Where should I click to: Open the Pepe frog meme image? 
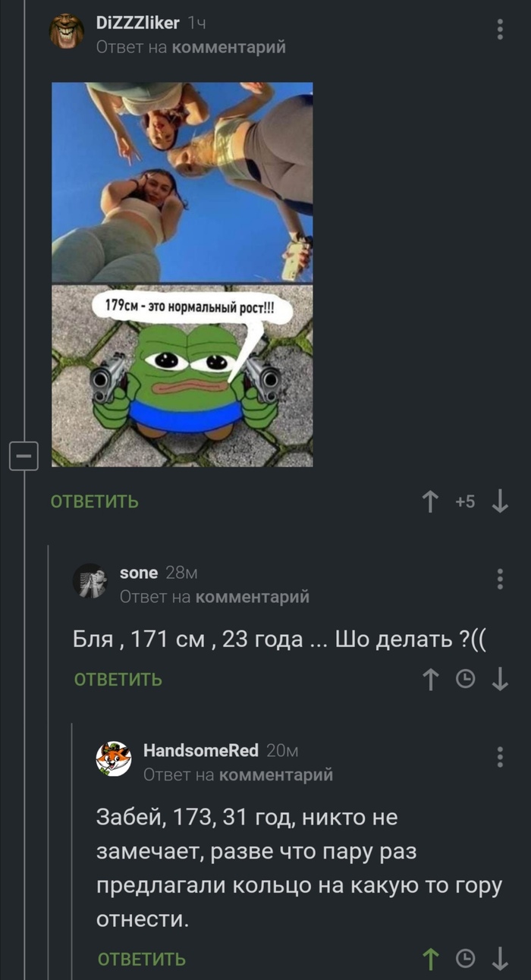pos(182,375)
